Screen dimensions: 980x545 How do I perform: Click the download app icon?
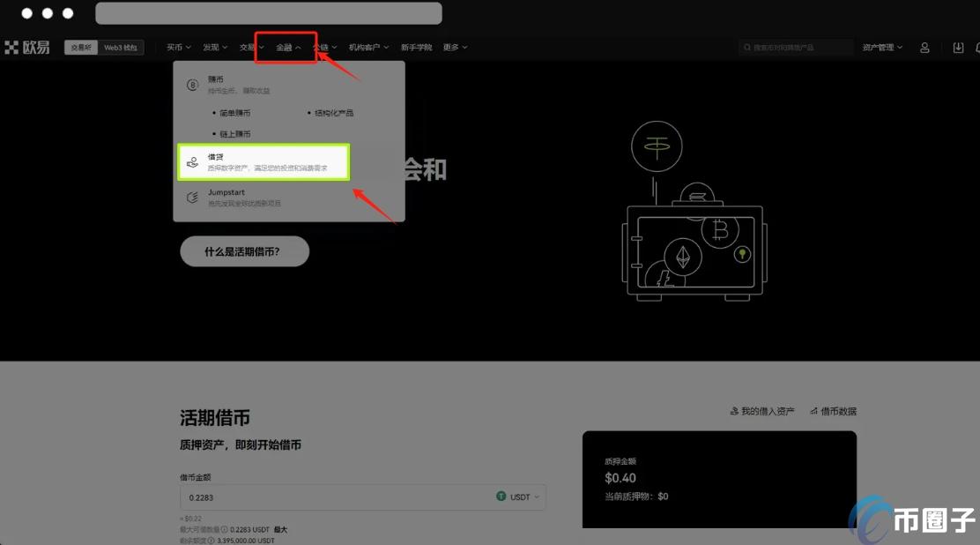coord(958,48)
